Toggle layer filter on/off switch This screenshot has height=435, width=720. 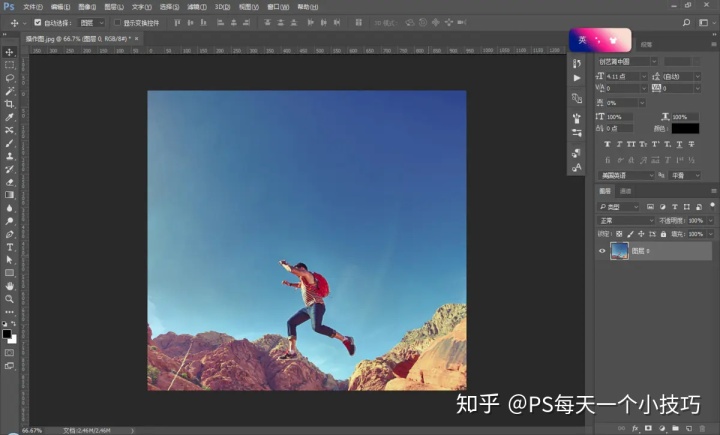(712, 206)
